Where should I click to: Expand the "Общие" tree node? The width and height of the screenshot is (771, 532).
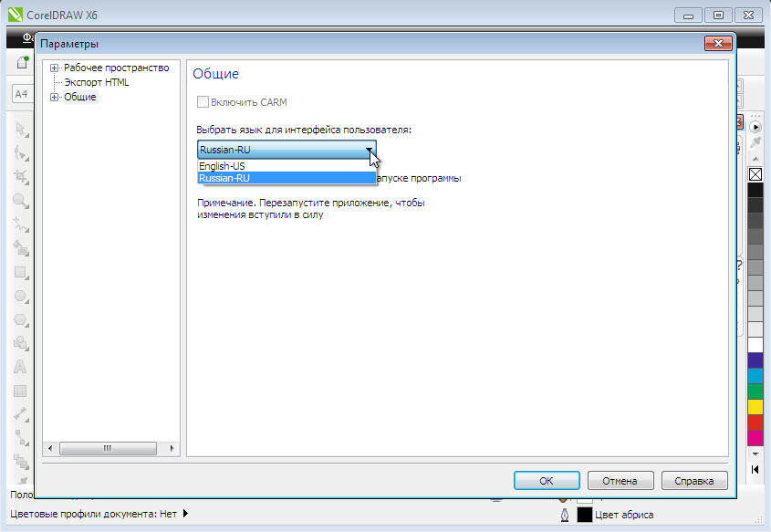coord(55,97)
